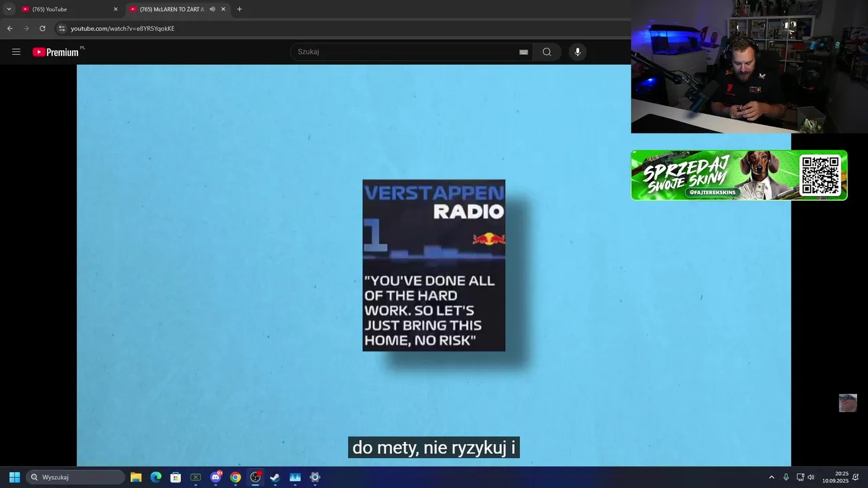Click the youtube.com address bar URL
This screenshot has width=868, height=488.
point(123,28)
